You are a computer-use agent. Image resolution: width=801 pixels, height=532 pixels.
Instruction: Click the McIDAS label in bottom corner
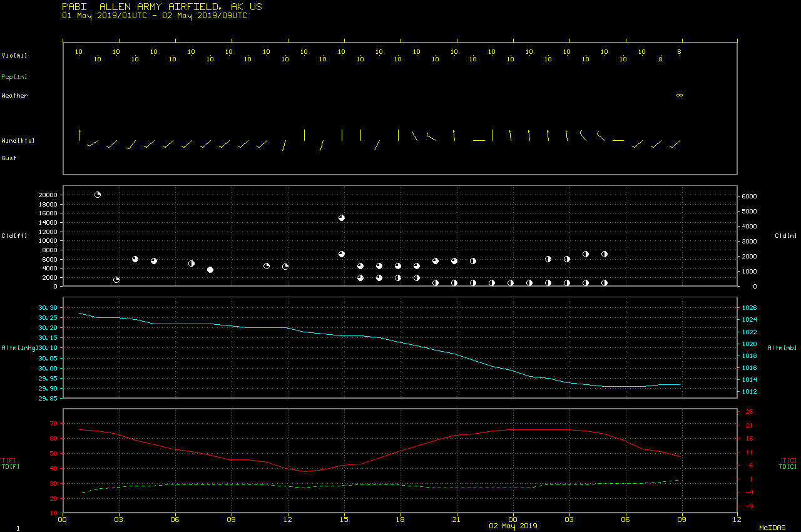(x=772, y=528)
